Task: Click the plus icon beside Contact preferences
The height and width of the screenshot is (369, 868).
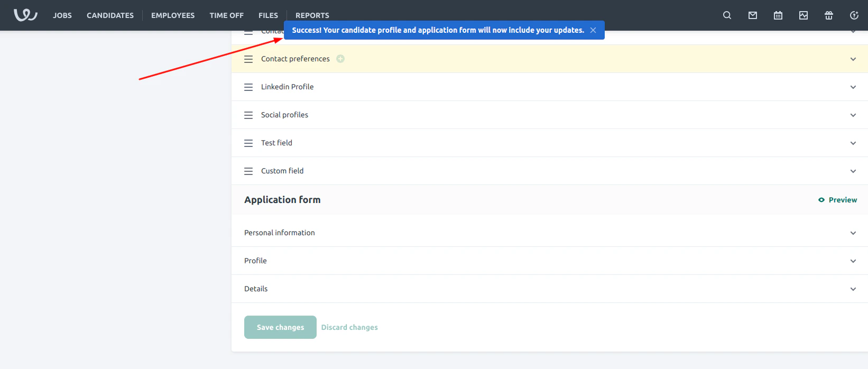Action: tap(340, 59)
